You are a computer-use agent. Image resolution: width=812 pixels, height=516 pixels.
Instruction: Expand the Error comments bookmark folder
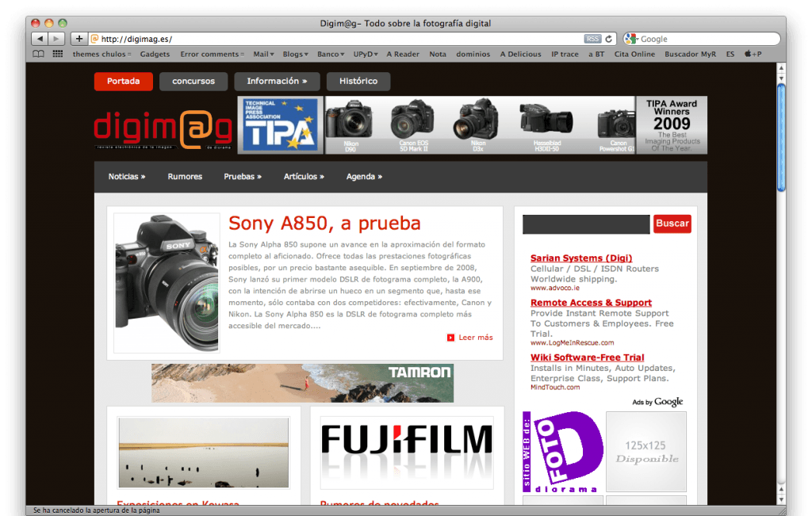(213, 54)
